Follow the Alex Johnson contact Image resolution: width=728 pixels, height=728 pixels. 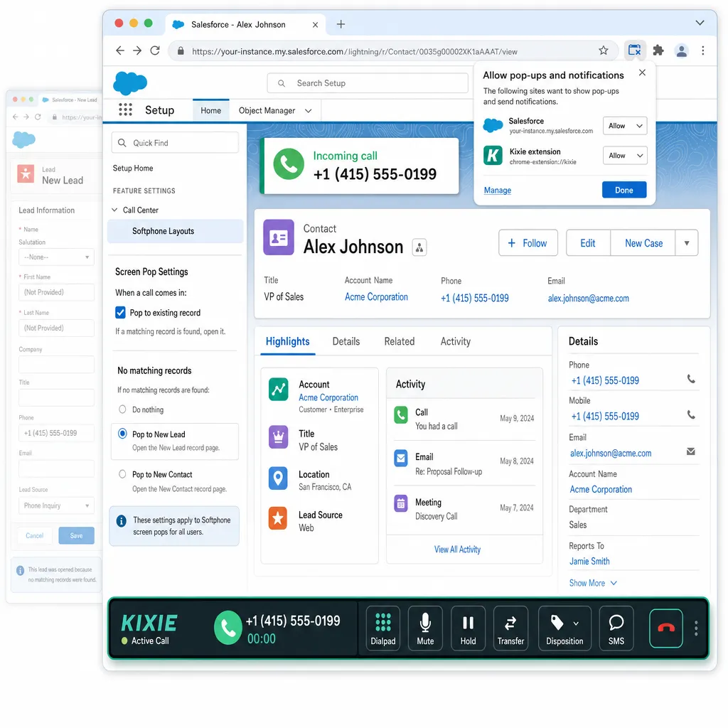[528, 243]
